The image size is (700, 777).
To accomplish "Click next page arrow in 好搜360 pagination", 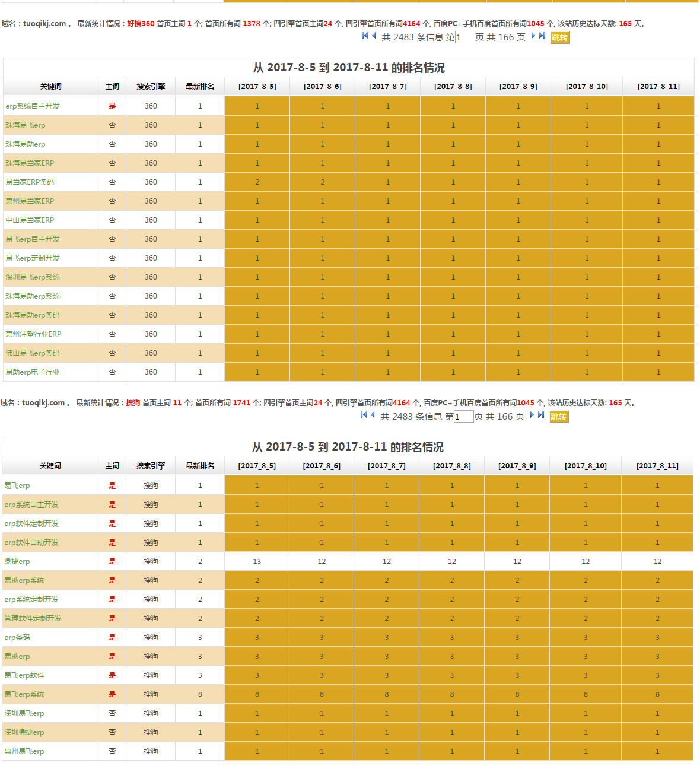I will tap(533, 36).
